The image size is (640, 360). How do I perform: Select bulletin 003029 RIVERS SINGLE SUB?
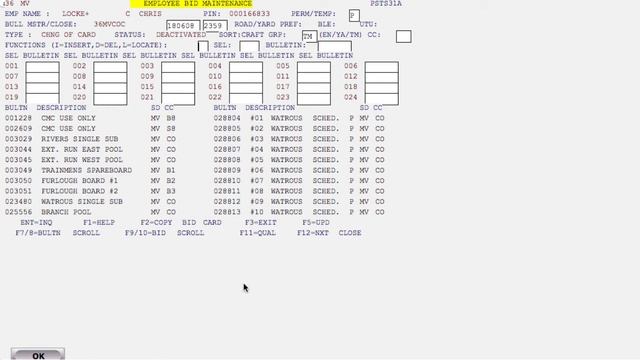(x=90, y=139)
